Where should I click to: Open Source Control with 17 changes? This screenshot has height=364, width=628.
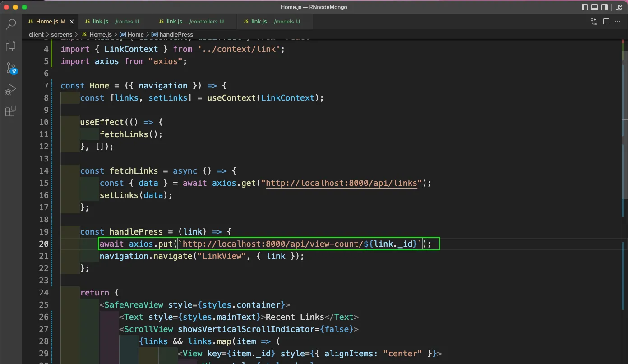click(11, 68)
